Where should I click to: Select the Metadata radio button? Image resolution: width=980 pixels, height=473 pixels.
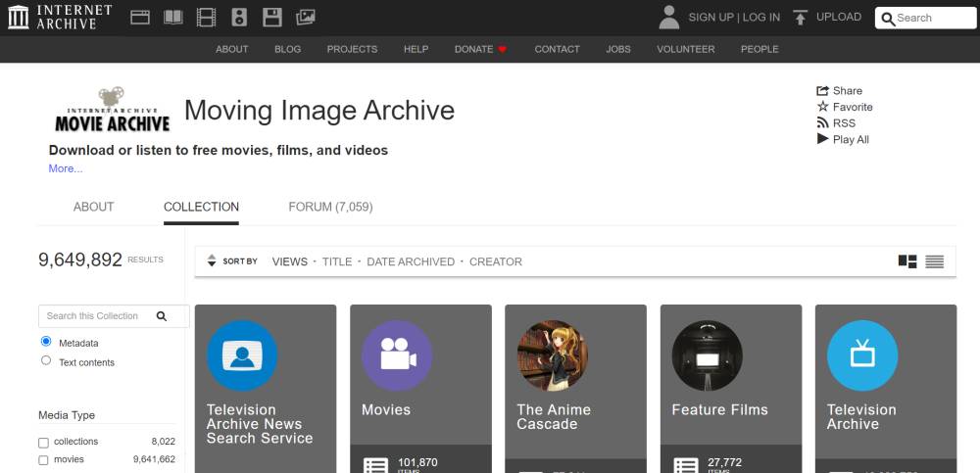click(x=46, y=341)
